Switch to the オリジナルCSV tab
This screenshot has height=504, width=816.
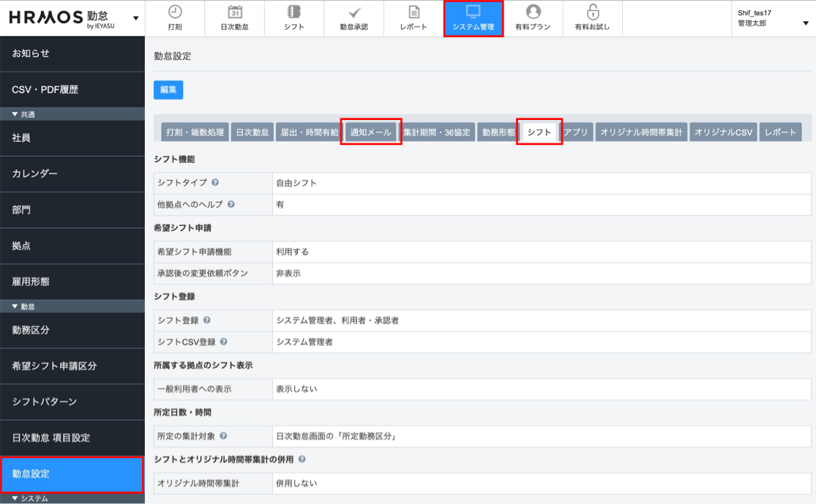722,132
